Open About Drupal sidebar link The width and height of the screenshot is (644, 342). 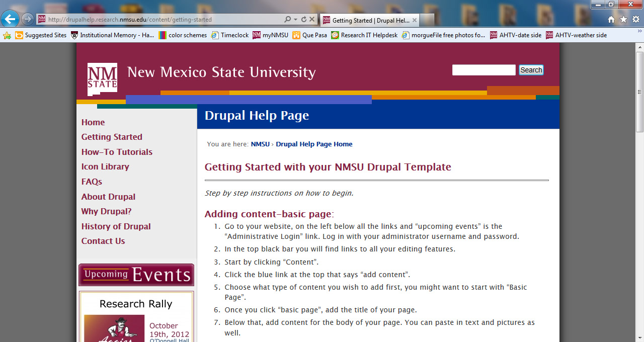click(x=108, y=197)
